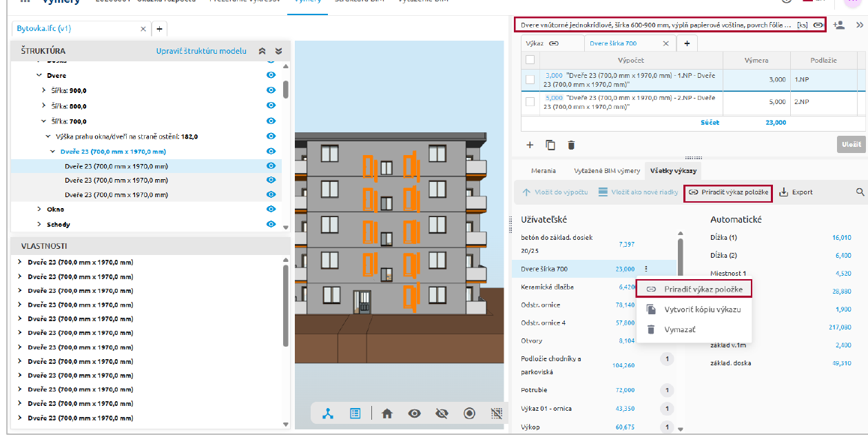Collapse the right panel with the double arrow
Screen dimensions: 868x448
860,25
